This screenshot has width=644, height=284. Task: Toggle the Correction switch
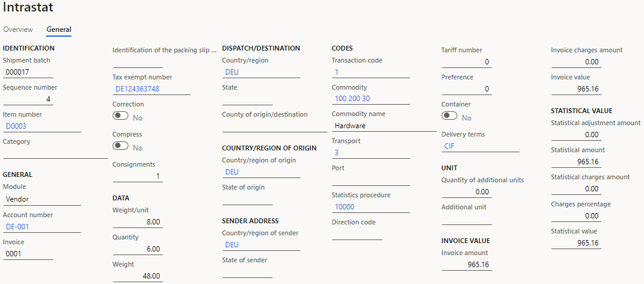pos(120,116)
